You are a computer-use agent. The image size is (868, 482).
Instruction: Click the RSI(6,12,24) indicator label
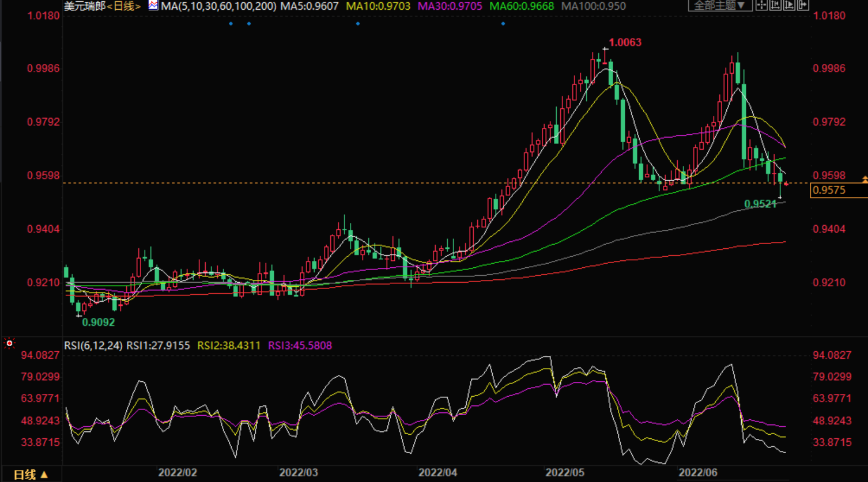[93, 346]
